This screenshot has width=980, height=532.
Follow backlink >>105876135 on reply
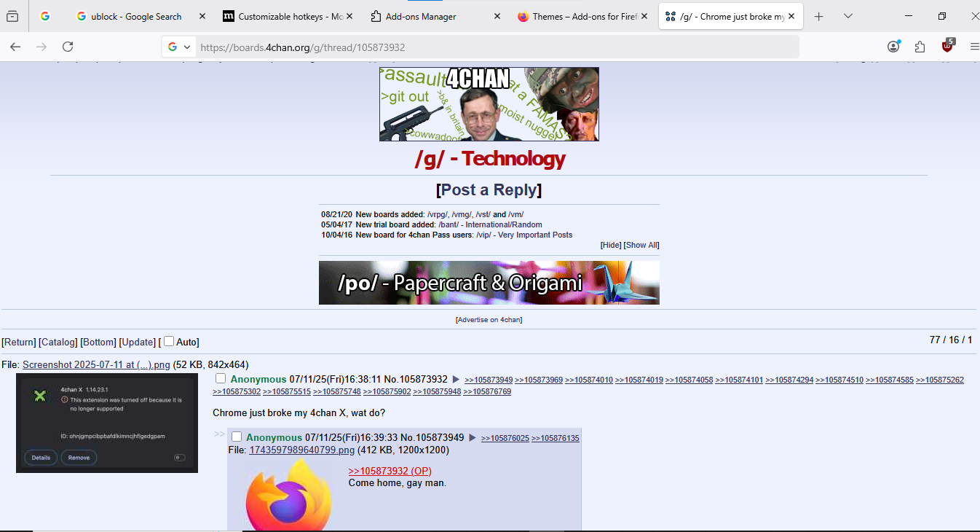coord(555,438)
